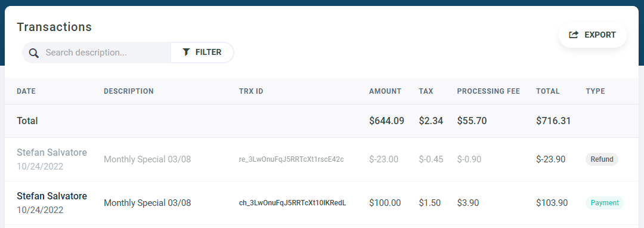Select refund transaction ID re_3LwOnuFqJ5RRTcXt1rscE42c

pos(291,159)
